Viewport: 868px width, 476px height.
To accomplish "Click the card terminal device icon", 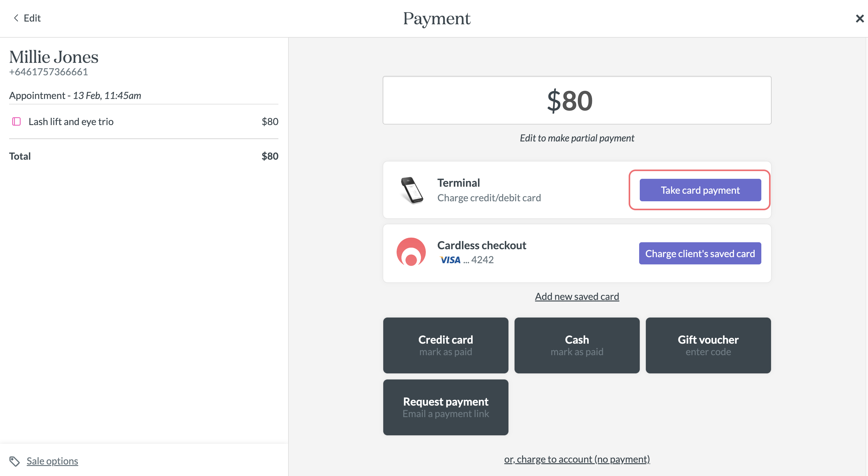I will 412,190.
